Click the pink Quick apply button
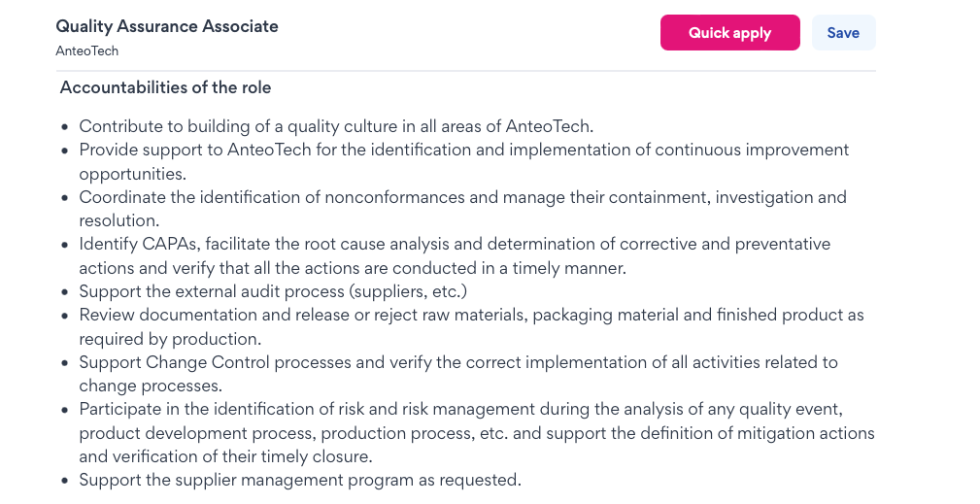This screenshot has width=980, height=504. (x=730, y=32)
